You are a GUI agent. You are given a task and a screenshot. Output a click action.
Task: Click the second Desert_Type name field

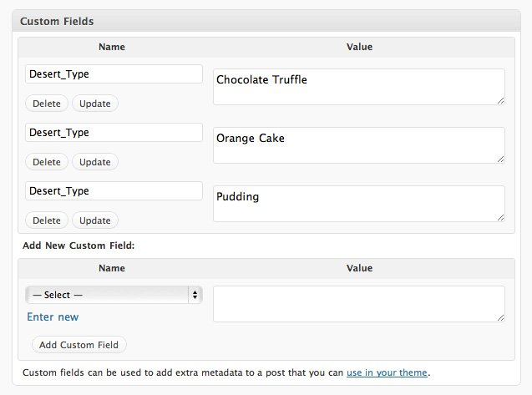tap(114, 133)
